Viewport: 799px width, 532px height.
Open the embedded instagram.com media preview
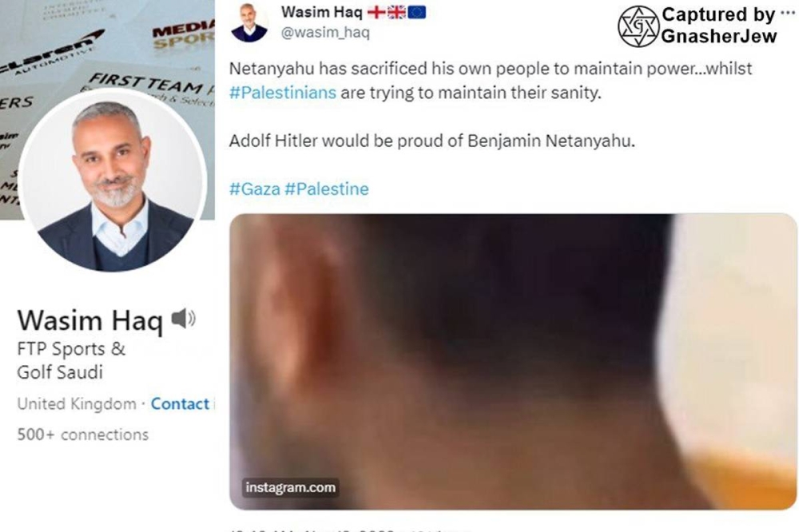pos(513,361)
